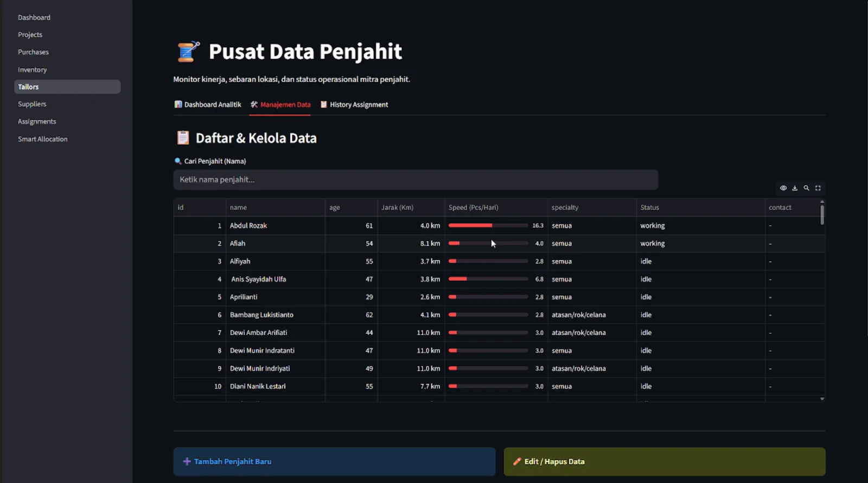This screenshot has height=483, width=868.
Task: Select name cell Bambang Lukistianto
Action: (276, 315)
